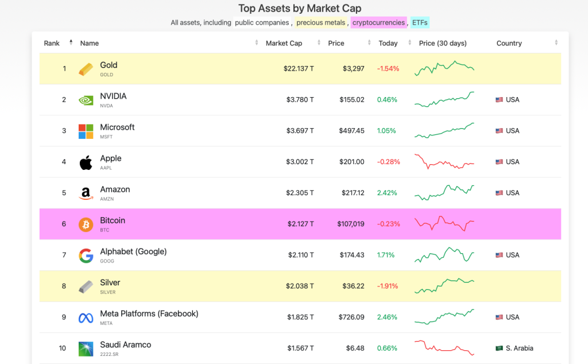Image resolution: width=588 pixels, height=364 pixels.
Task: Click Amazon's 30-day price chart
Action: coord(444,193)
